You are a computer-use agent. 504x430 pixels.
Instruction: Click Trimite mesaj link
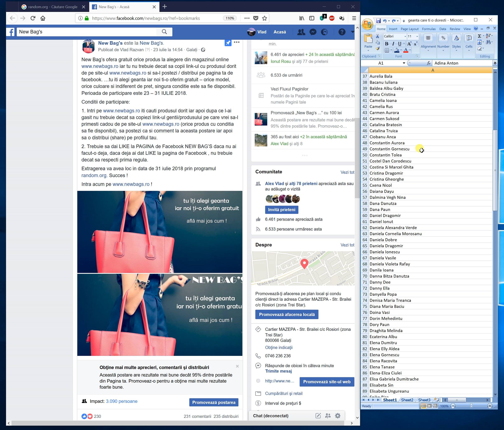click(x=279, y=371)
